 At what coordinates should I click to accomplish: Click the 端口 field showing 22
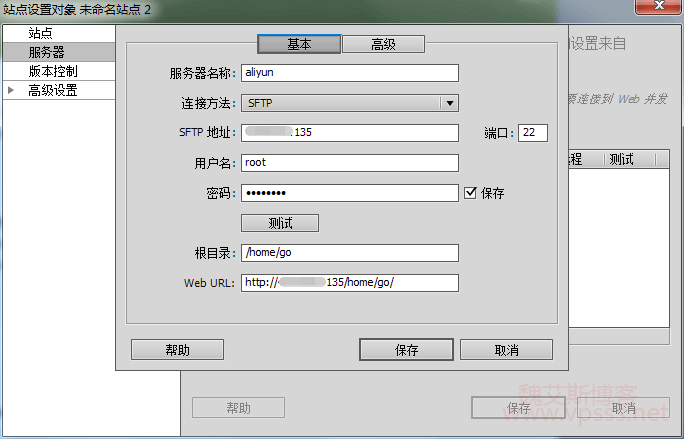[x=532, y=132]
